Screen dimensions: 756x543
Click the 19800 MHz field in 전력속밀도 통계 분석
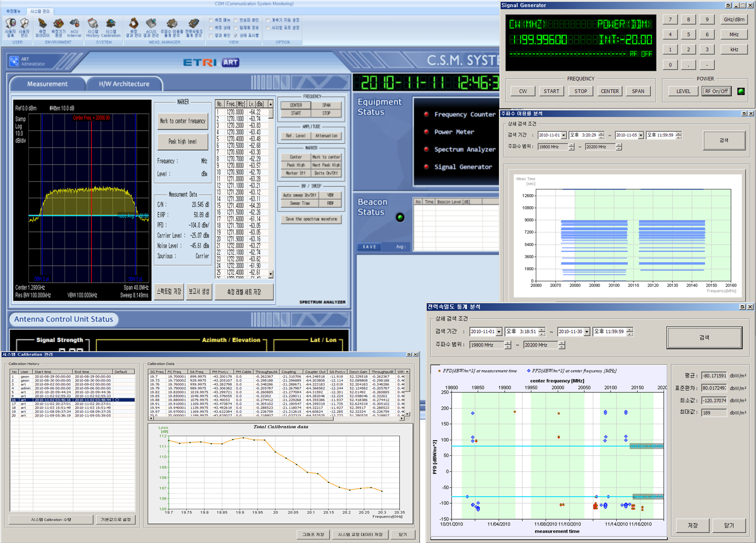coord(486,345)
